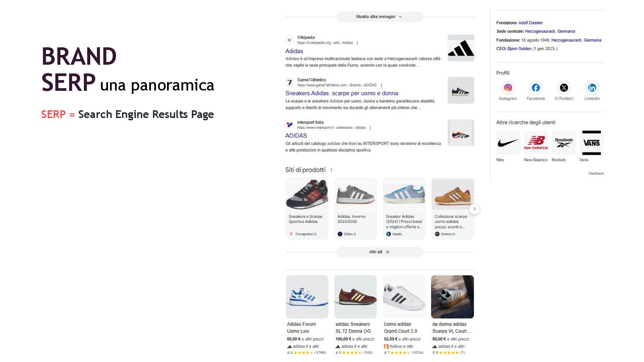The image size is (644, 362).
Task: Open the LinkedIn profile icon
Action: coord(592,88)
